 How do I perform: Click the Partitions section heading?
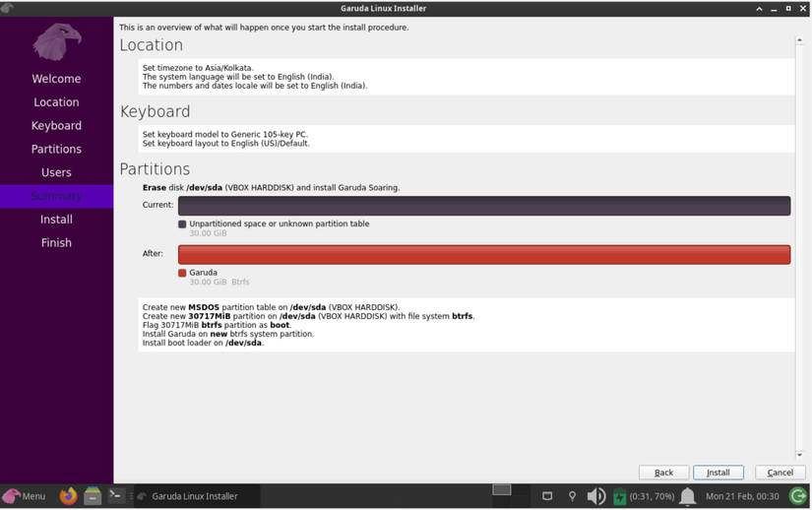(155, 169)
